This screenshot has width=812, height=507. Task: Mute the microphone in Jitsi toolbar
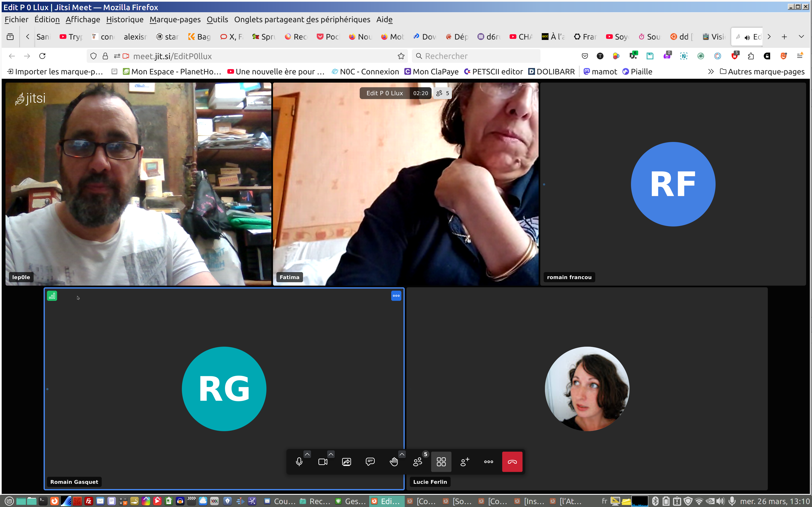point(299,462)
